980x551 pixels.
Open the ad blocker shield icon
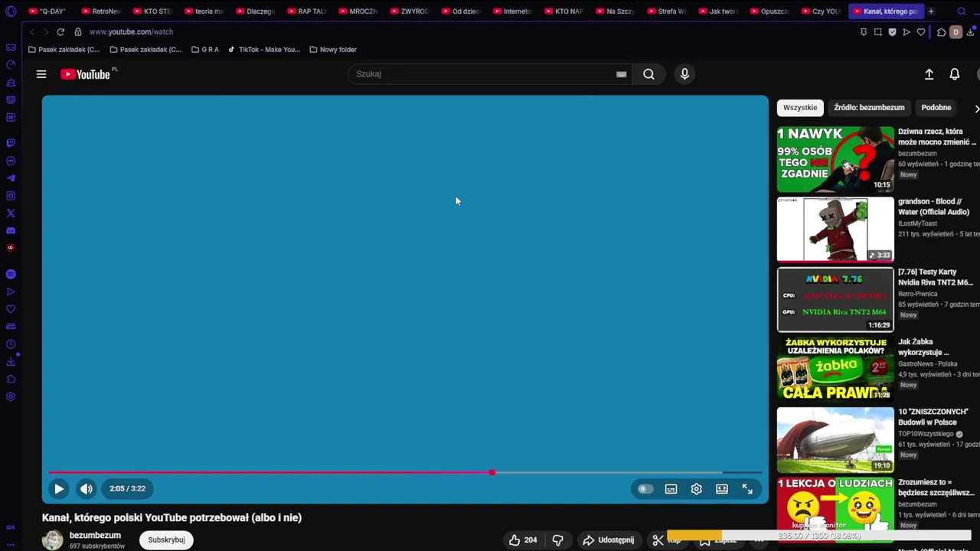click(892, 32)
